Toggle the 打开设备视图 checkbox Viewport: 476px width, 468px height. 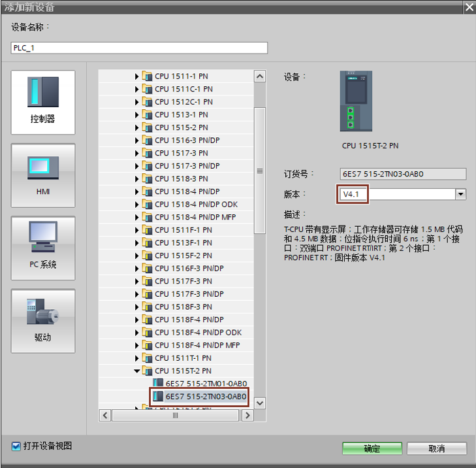[x=16, y=446]
